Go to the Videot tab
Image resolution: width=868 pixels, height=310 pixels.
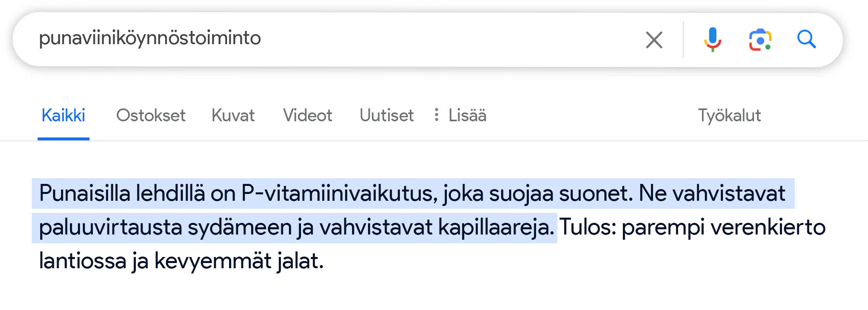click(x=307, y=116)
